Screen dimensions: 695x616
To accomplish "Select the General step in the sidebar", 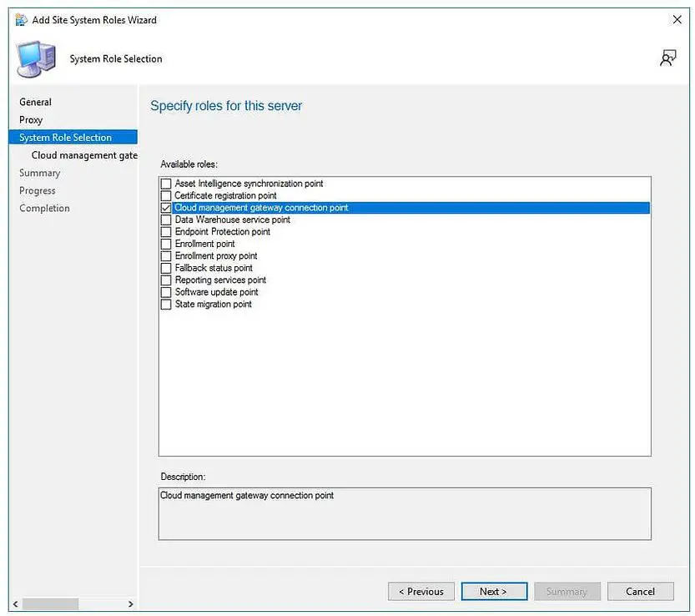I will pyautogui.click(x=35, y=102).
